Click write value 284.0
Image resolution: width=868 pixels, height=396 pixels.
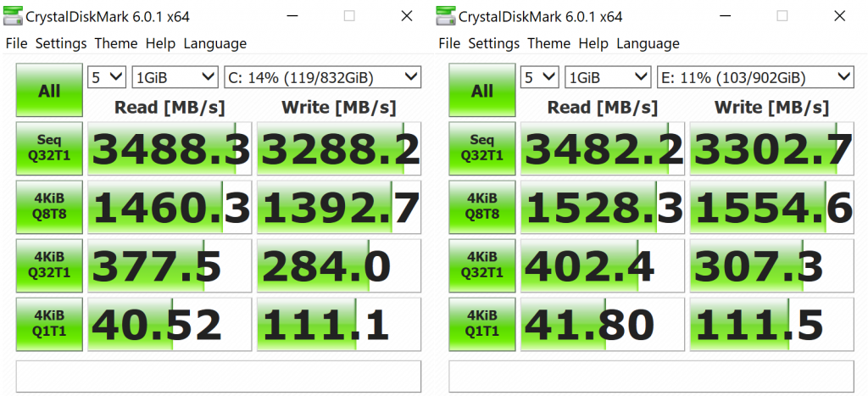pos(339,265)
